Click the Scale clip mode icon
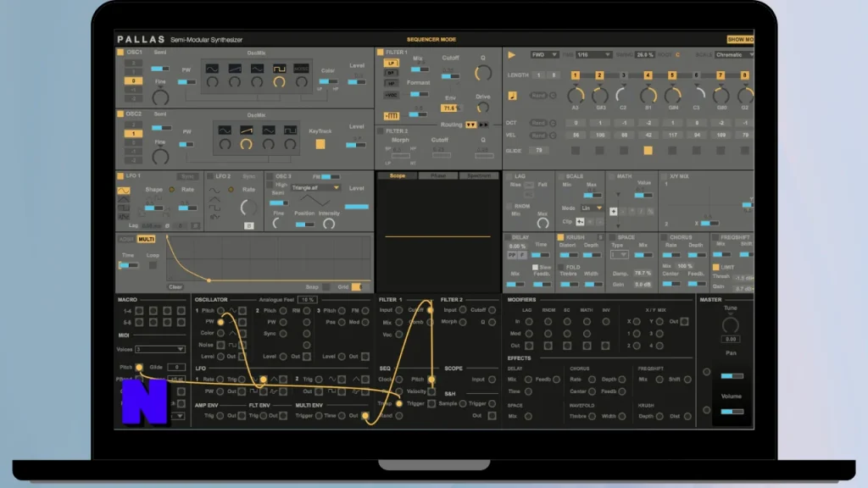 580,221
